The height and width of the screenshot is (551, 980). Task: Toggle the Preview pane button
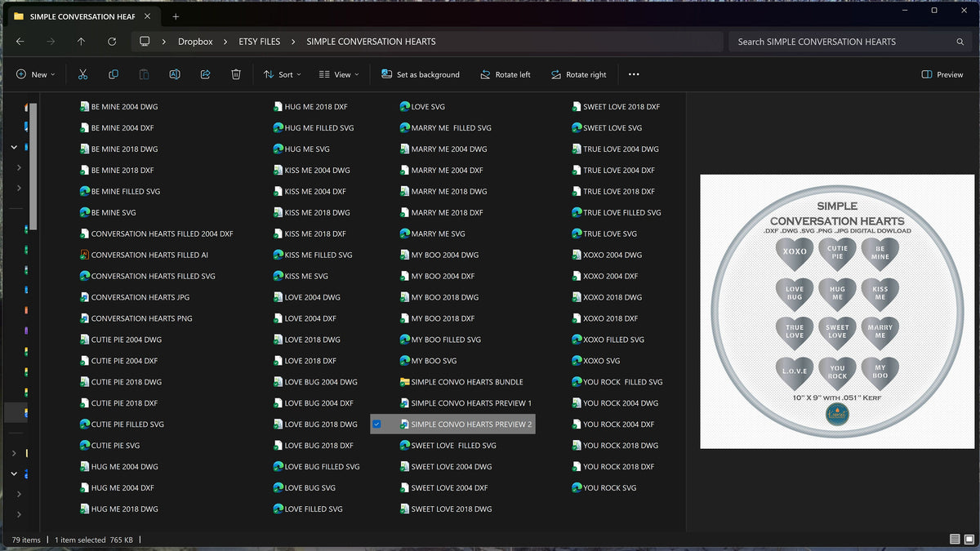942,74
